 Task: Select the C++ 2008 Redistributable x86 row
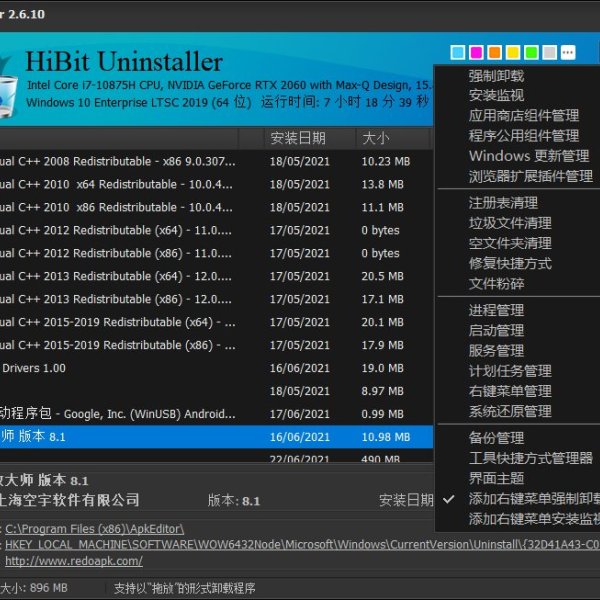tap(217, 161)
